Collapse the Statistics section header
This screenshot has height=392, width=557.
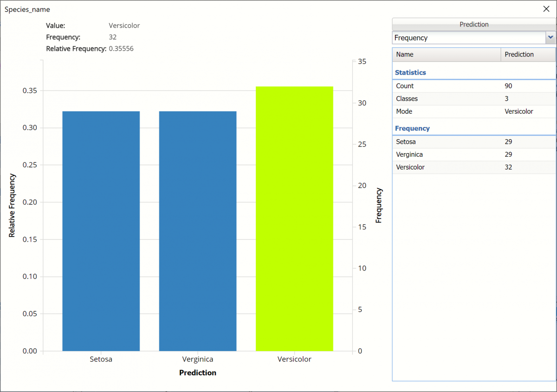pyautogui.click(x=410, y=72)
